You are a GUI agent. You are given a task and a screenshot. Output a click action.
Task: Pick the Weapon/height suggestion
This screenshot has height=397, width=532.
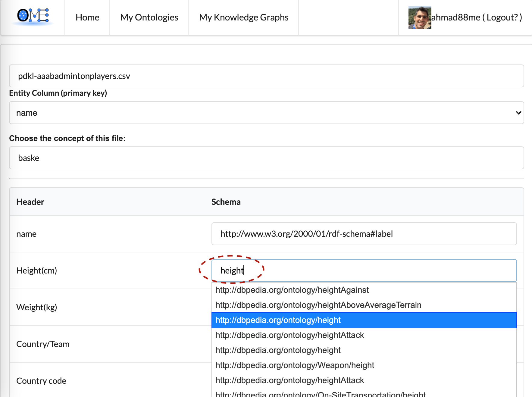(295, 365)
